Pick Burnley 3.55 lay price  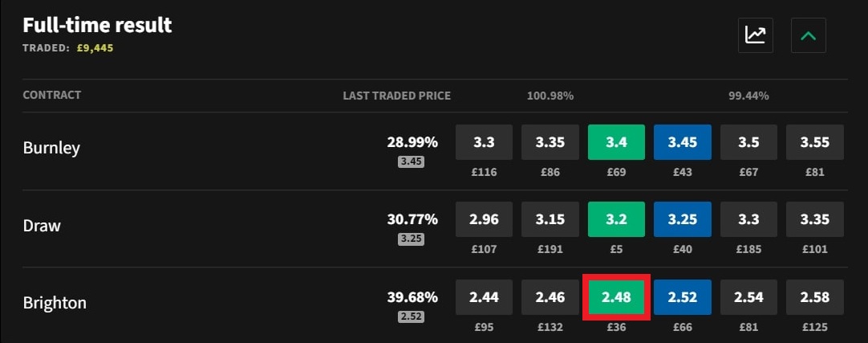click(814, 142)
